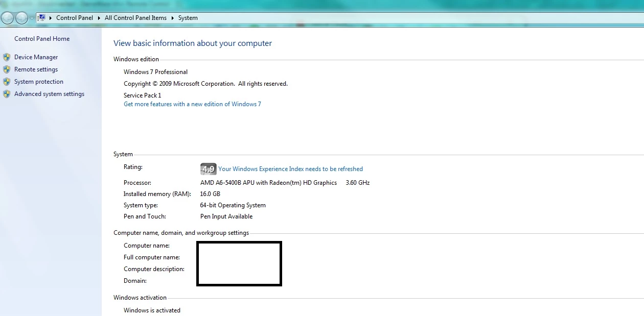Image resolution: width=644 pixels, height=316 pixels.
Task: Open the recent pages dropdown arrow
Action: click(x=32, y=18)
